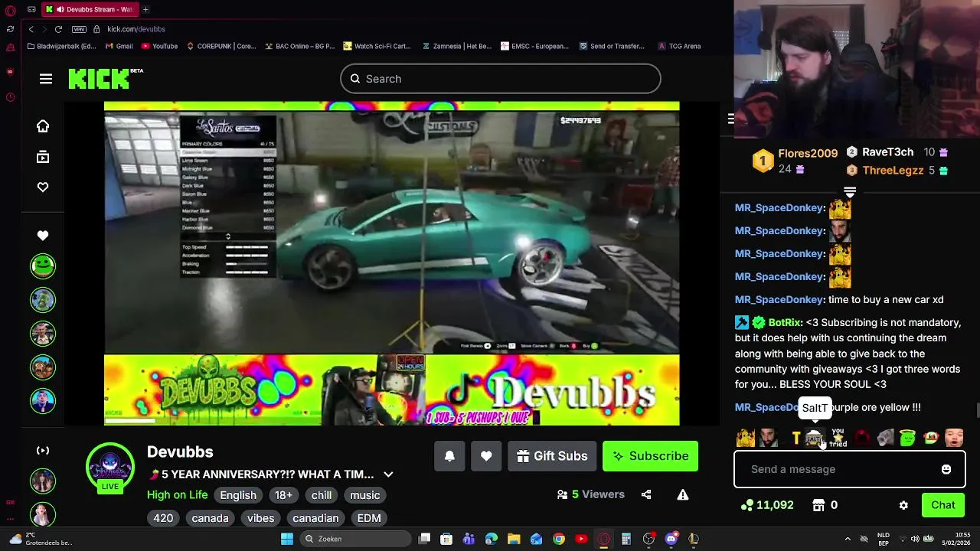The image size is (980, 551).
Task: Open the YouTube bookmark
Action: (159, 46)
